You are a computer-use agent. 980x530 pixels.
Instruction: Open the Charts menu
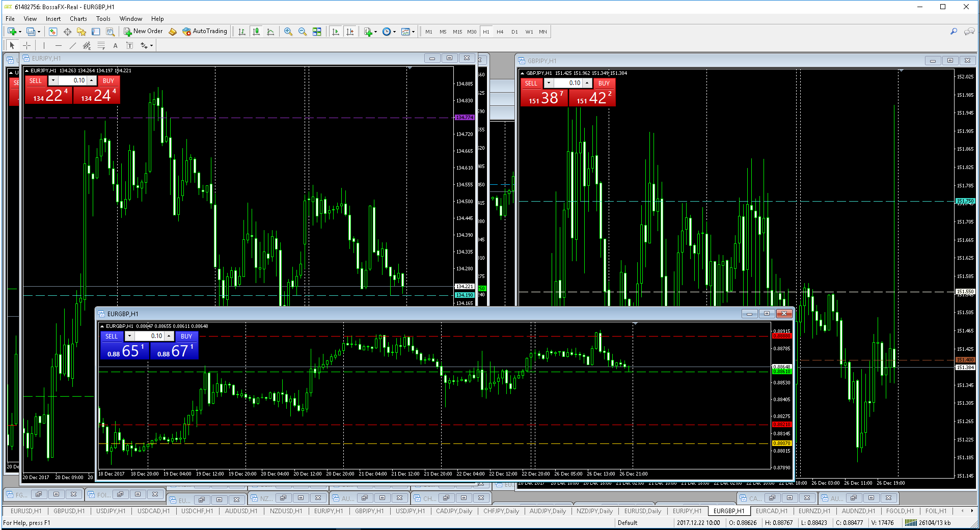coord(78,19)
